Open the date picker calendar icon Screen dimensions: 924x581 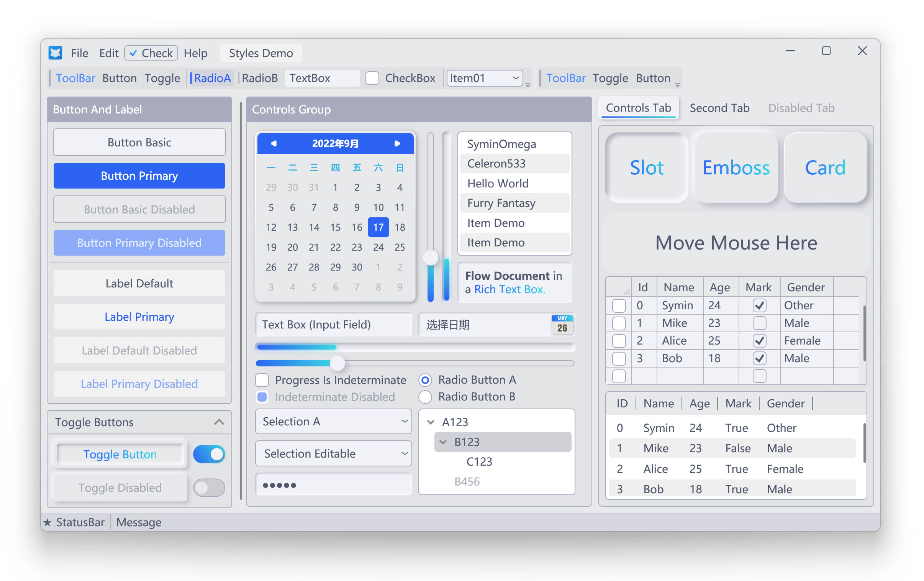point(562,325)
